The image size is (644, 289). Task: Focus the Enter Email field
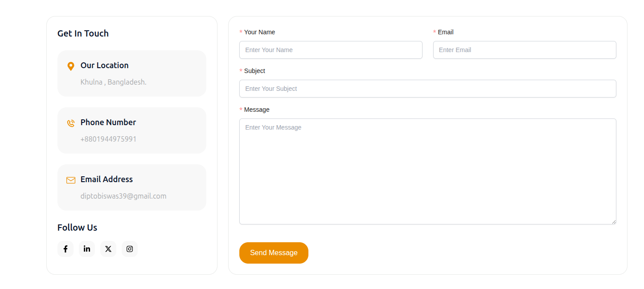coord(525,50)
